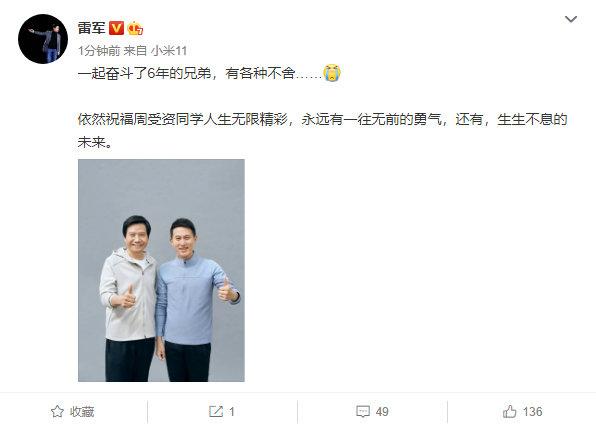Click the crown membership badge icon
The image size is (596, 430).
tap(135, 28)
